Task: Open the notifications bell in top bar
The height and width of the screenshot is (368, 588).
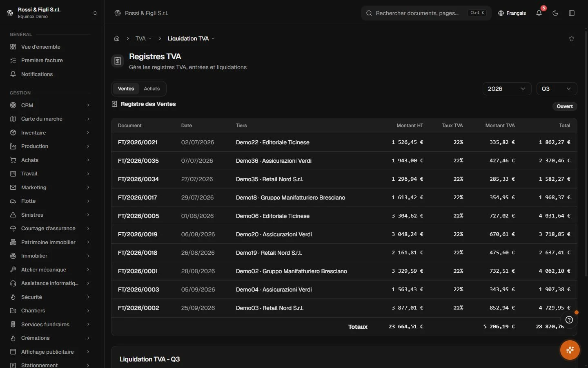Action: click(x=539, y=13)
